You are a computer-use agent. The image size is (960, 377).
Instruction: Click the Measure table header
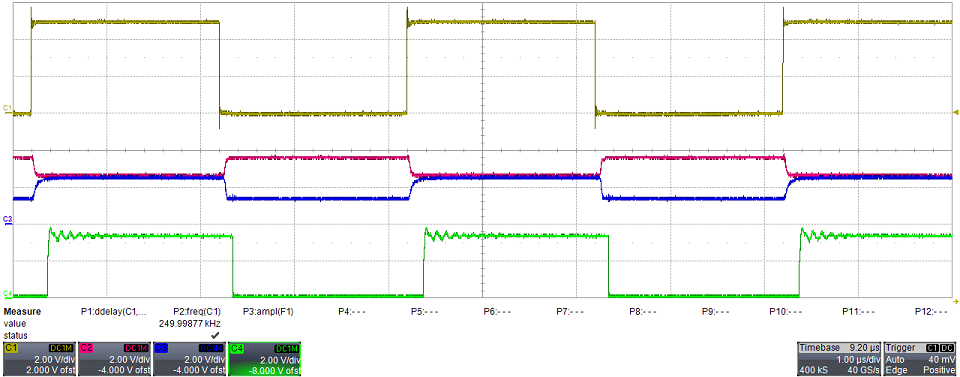point(23,312)
